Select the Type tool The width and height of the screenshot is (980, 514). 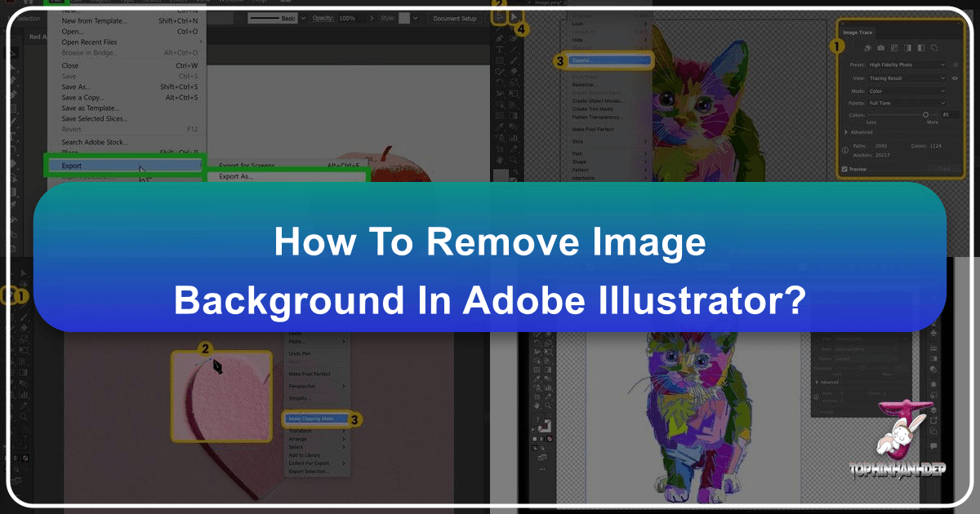pos(499,49)
